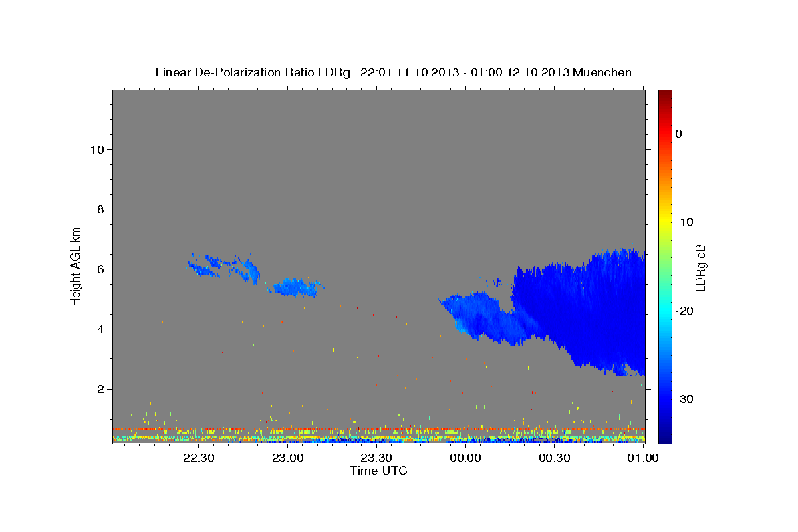This screenshot has height=532, width=798.
Task: Click the 00:30 time tick label
Action: pyautogui.click(x=554, y=458)
